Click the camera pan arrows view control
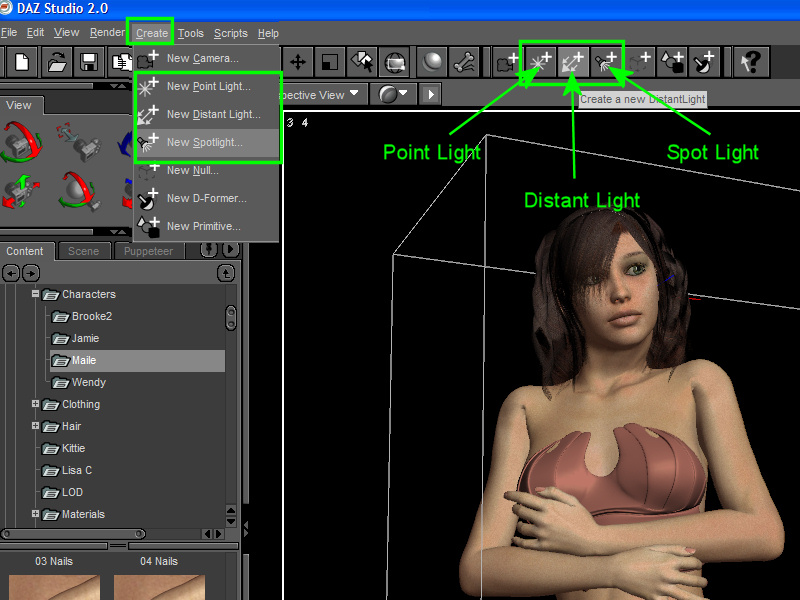 (x=20, y=192)
